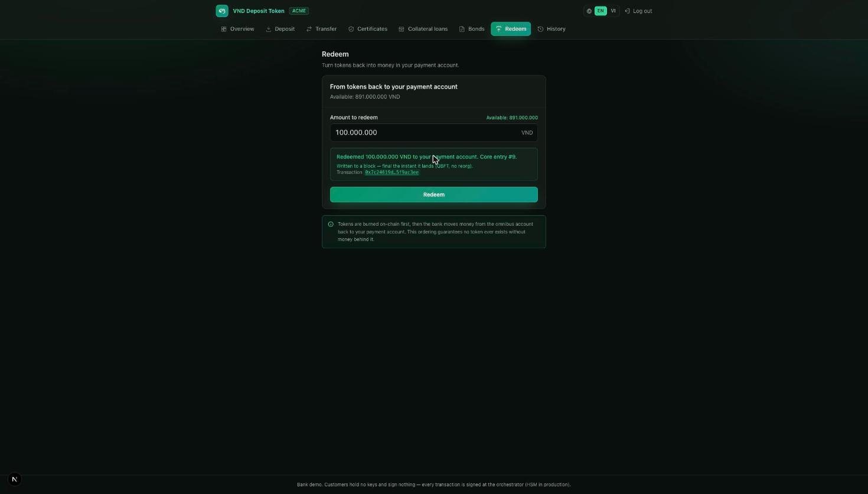Switch to the Certificates tab
This screenshot has height=494, width=868.
point(368,29)
